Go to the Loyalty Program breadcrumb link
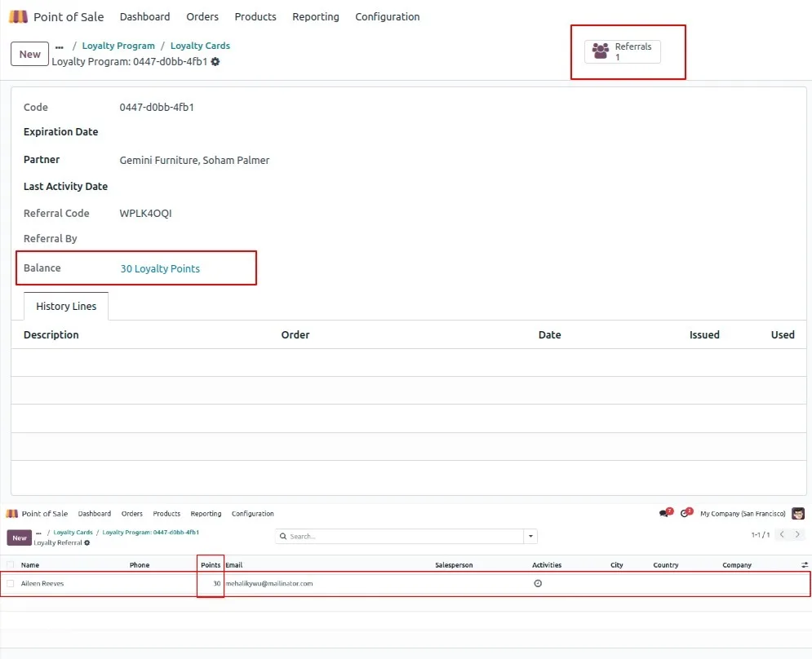This screenshot has height=659, width=812. click(118, 46)
